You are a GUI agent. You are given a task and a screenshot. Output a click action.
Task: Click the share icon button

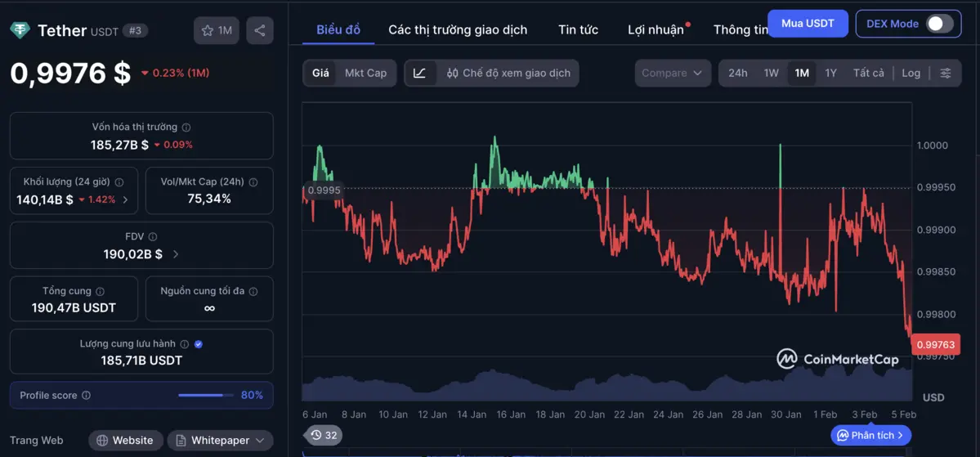click(x=260, y=31)
